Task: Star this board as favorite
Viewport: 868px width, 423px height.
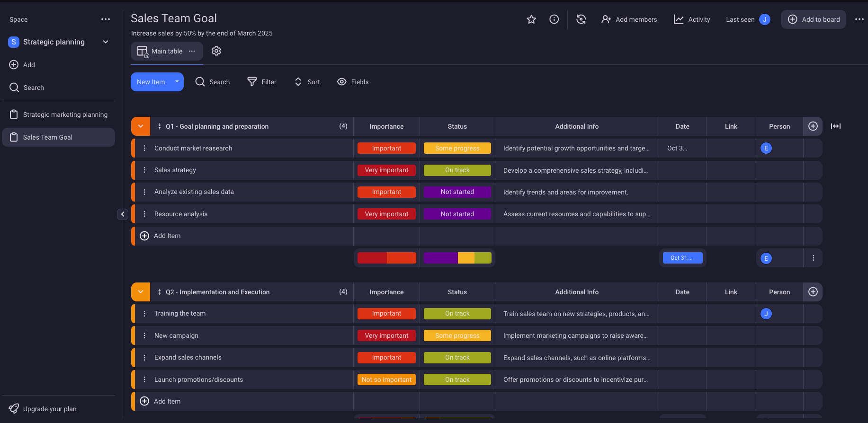Action: click(531, 19)
